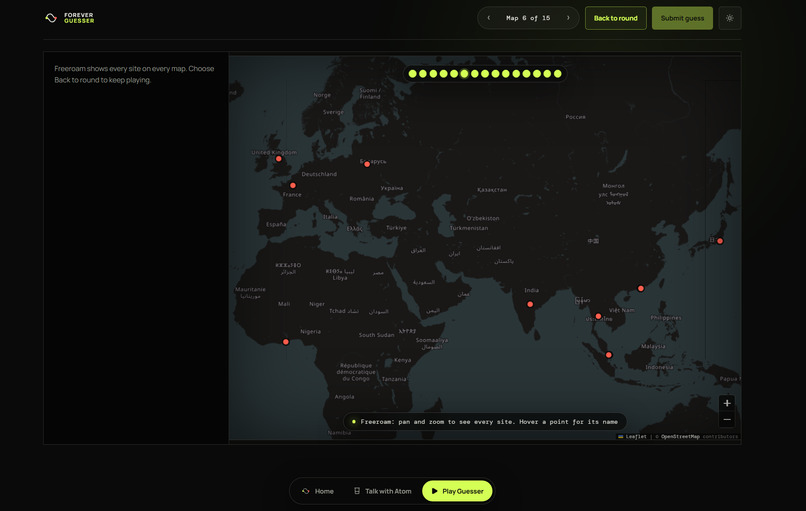Select the red marker on China's south coast
806x511 pixels.
point(640,288)
